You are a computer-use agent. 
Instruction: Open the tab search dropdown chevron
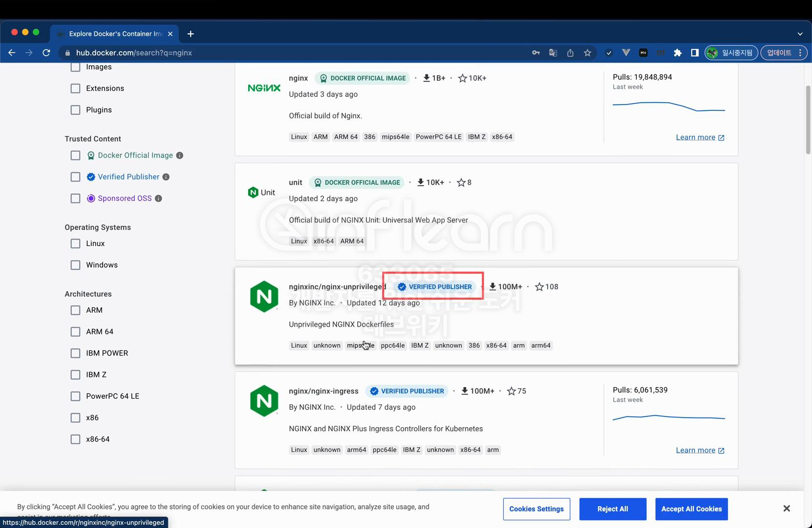tap(800, 34)
